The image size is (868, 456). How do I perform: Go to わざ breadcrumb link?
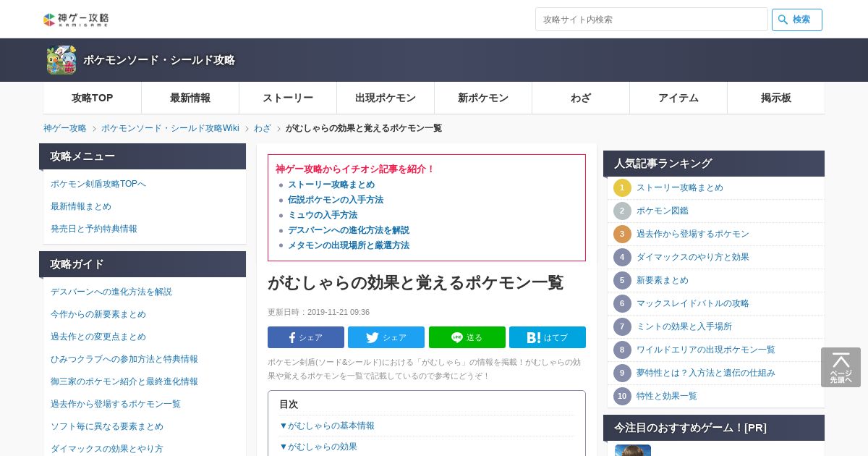click(x=263, y=128)
